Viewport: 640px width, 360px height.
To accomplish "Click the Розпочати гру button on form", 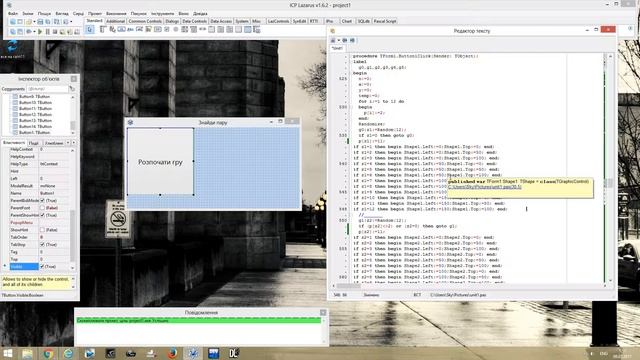I will point(160,162).
